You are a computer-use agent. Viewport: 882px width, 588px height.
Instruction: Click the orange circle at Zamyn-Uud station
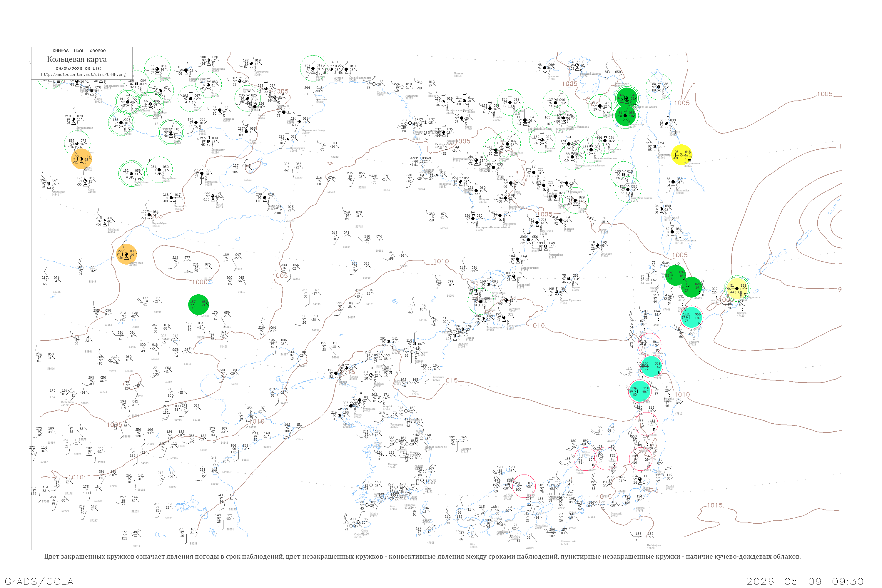coord(126,254)
